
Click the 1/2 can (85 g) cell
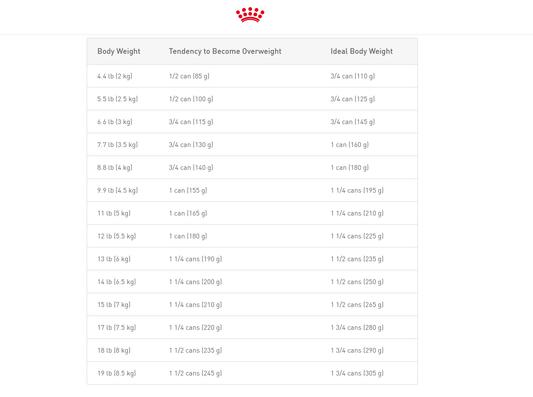pos(189,76)
